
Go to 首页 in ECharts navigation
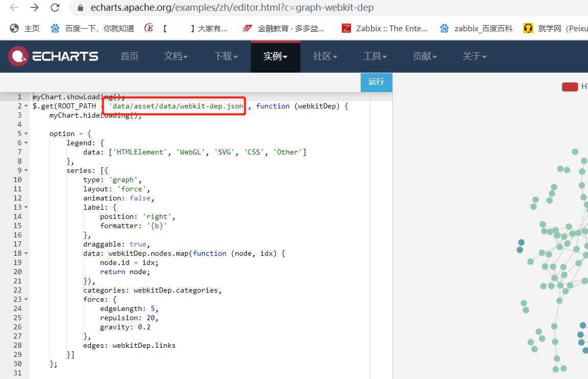129,56
